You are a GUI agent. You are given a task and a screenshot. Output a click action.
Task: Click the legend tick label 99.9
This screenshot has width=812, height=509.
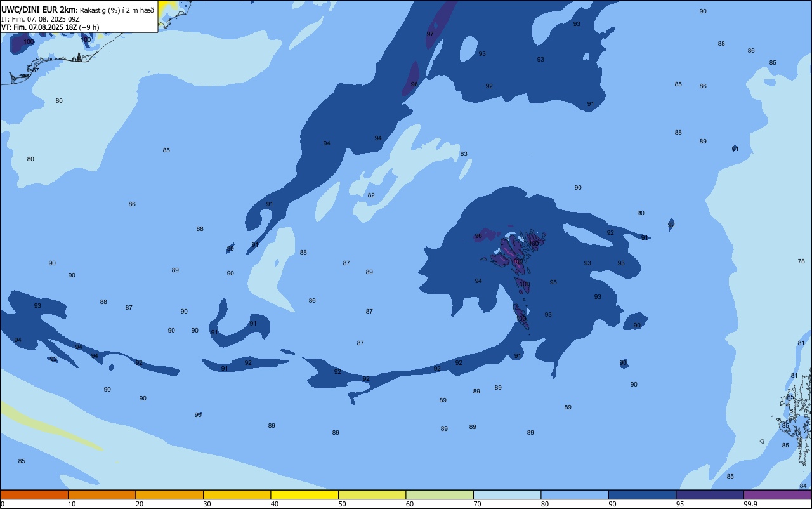750,504
